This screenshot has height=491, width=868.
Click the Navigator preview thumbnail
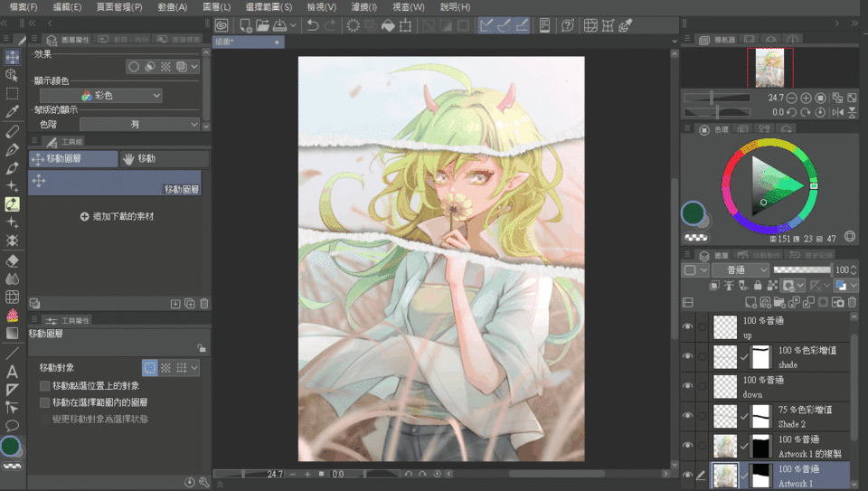pyautogui.click(x=770, y=68)
